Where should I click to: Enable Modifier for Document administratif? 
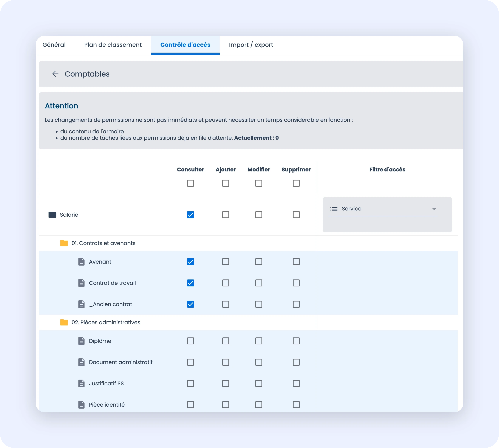(x=259, y=362)
